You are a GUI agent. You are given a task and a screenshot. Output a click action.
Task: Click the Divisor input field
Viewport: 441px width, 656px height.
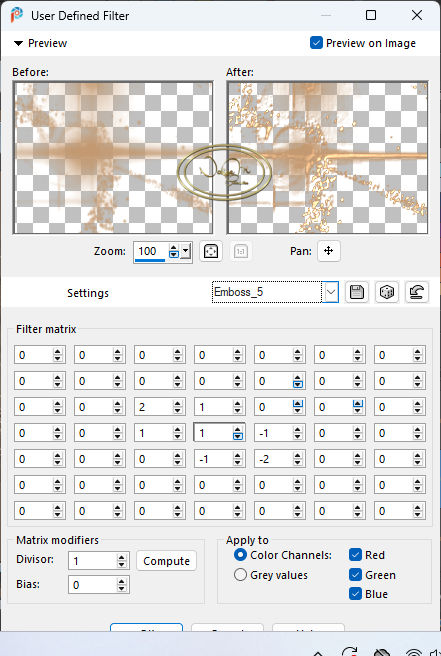pyautogui.click(x=92, y=561)
